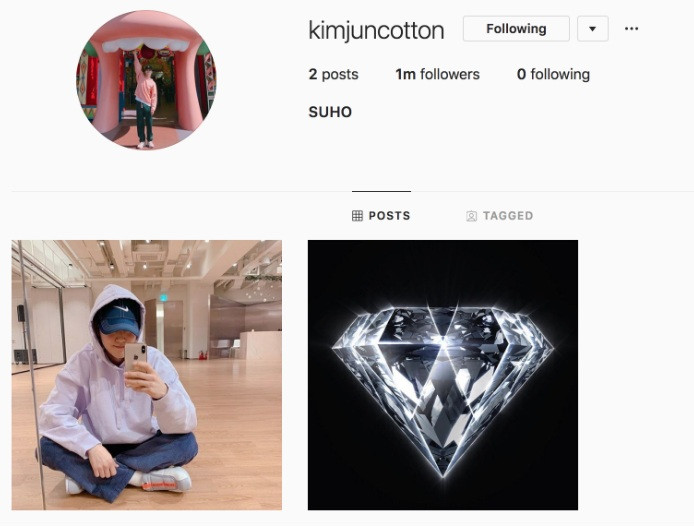This screenshot has width=694, height=527.
Task: Click the kimjuncotton username heading
Action: click(376, 31)
